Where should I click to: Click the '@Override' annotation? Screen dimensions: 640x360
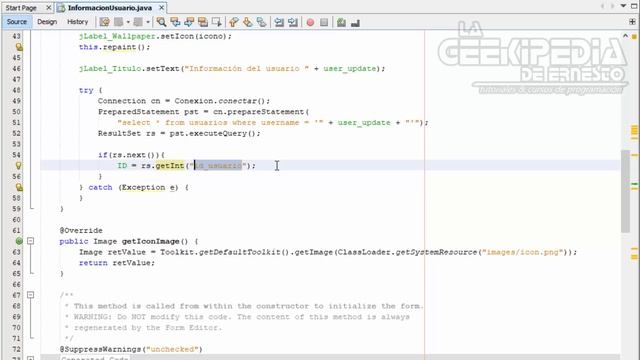point(81,231)
